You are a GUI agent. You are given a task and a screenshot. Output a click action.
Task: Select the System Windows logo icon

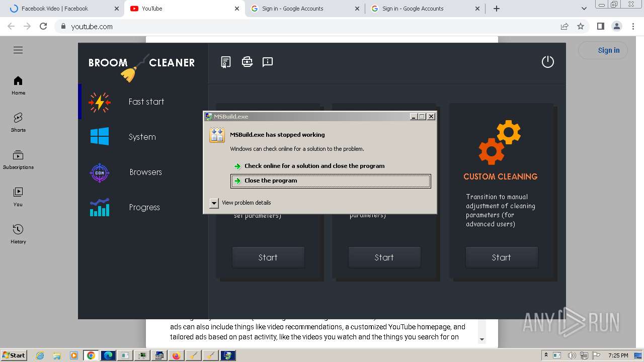click(100, 136)
